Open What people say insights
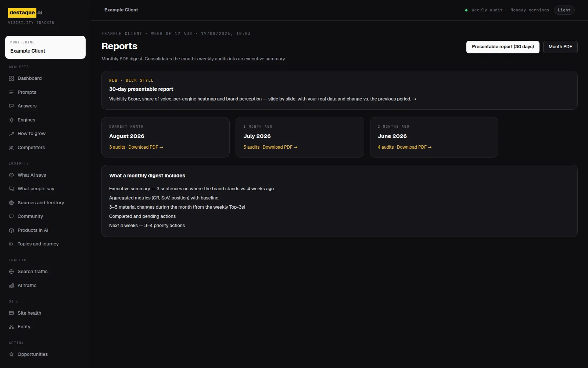Viewport: 588px width, 368px height. [x=45, y=189]
